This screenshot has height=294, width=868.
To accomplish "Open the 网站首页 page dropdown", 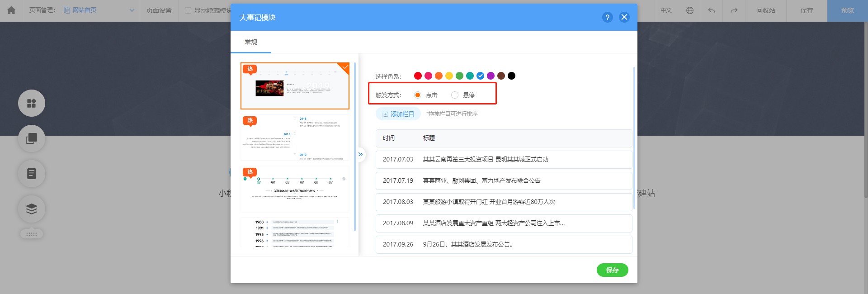I will coord(99,10).
